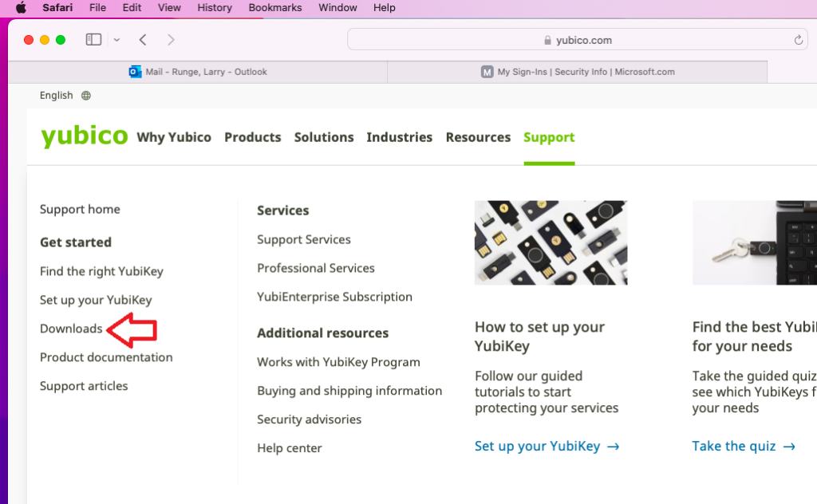Click the globe icon next to English
The width and height of the screenshot is (817, 504).
pos(85,95)
